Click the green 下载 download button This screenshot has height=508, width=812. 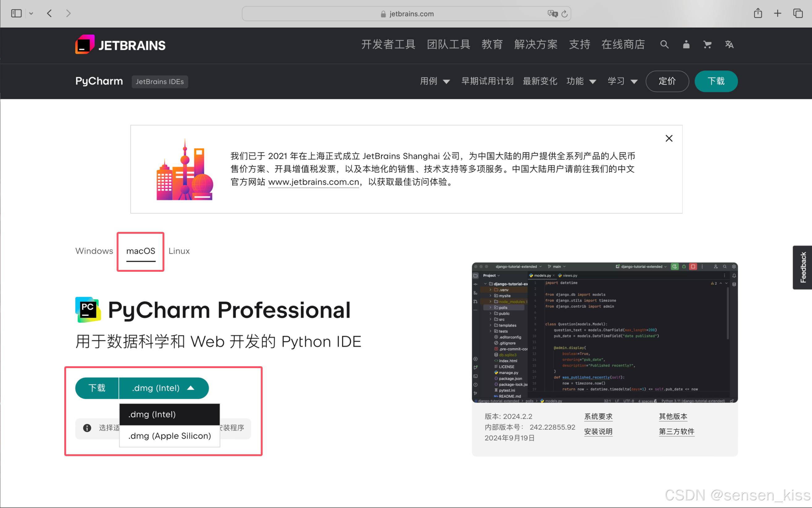97,388
